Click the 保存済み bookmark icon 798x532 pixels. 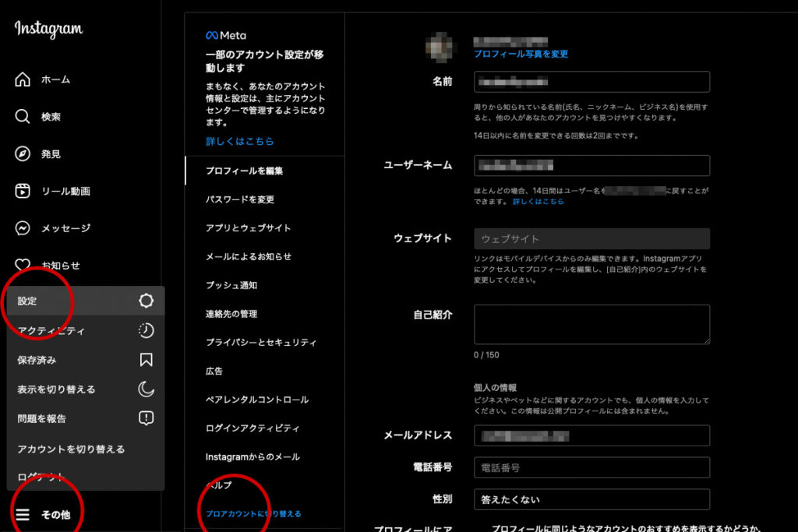[x=146, y=360]
